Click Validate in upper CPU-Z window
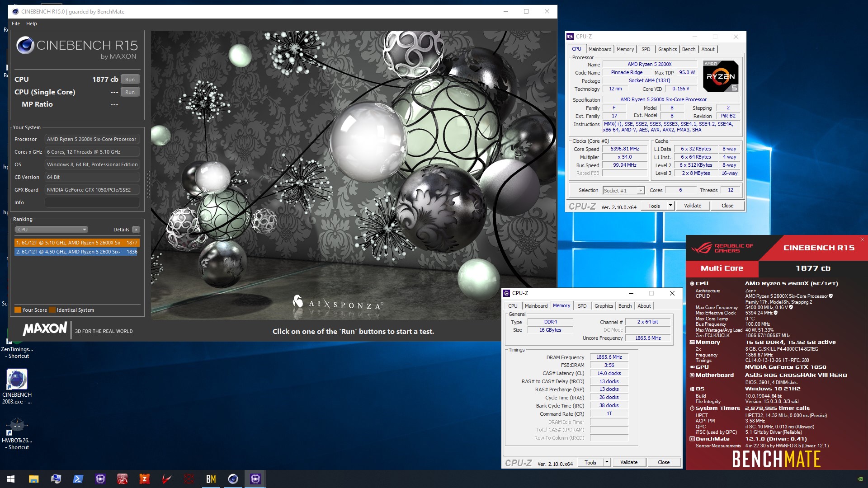Screen dimensions: 868x488 click(693, 206)
